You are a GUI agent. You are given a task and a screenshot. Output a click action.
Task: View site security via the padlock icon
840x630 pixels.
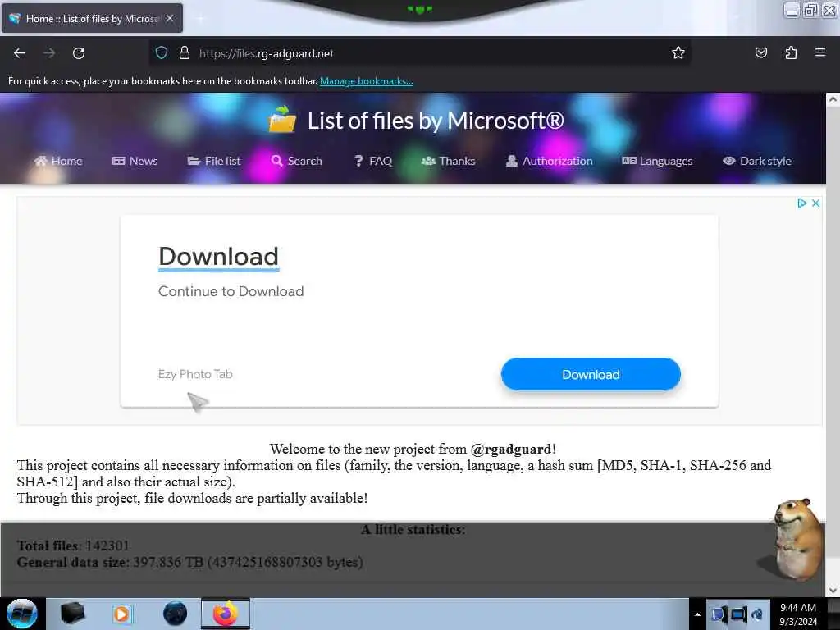click(x=185, y=53)
